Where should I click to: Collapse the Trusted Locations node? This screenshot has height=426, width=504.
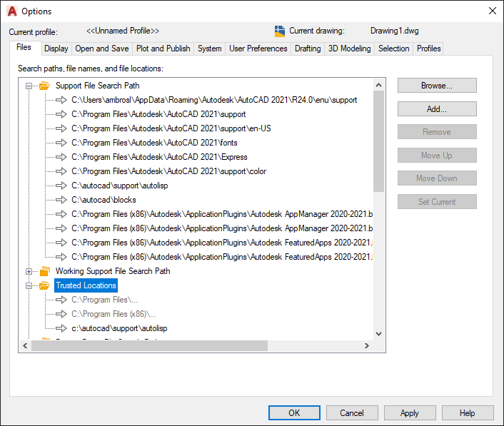[29, 285]
